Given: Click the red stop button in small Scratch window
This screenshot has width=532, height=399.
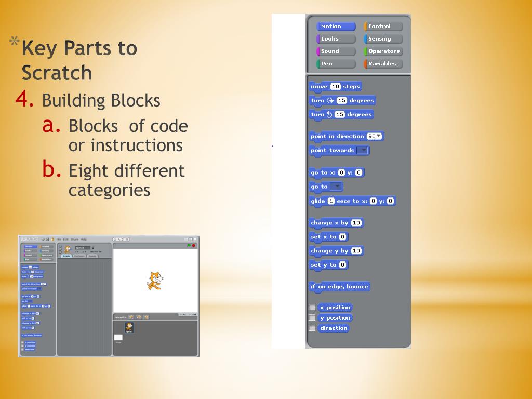Looking at the screenshot, I should coord(194,245).
